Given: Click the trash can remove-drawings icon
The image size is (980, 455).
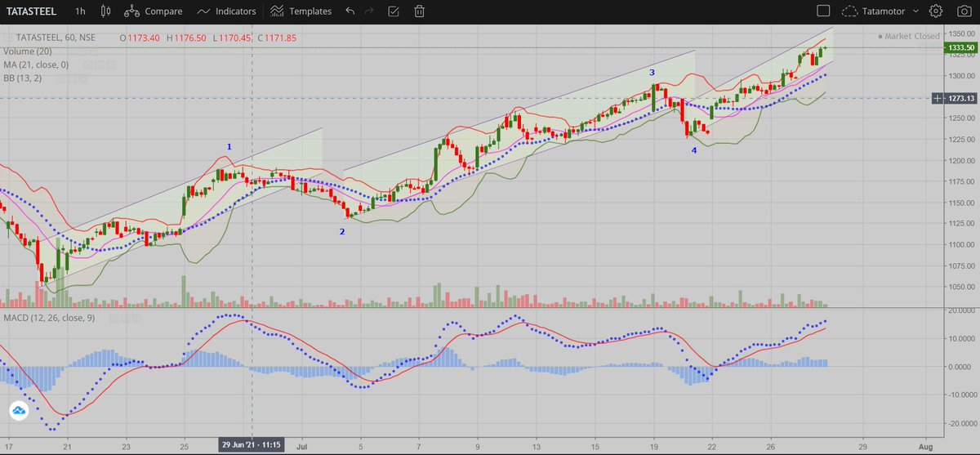Looking at the screenshot, I should point(419,11).
